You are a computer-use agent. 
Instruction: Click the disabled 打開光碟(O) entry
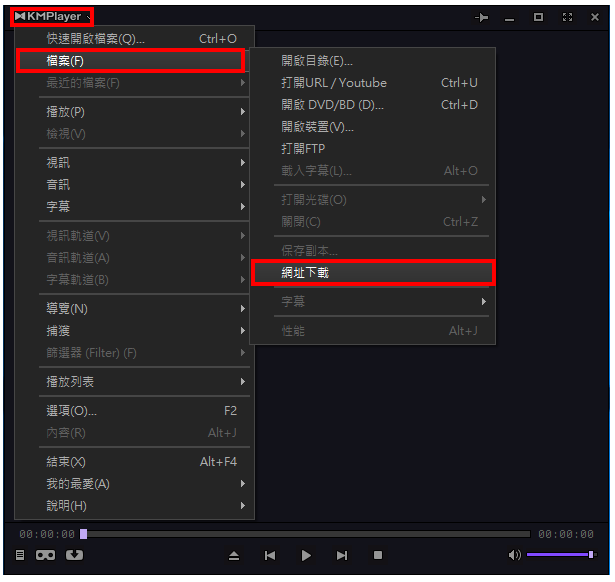pyautogui.click(x=373, y=200)
